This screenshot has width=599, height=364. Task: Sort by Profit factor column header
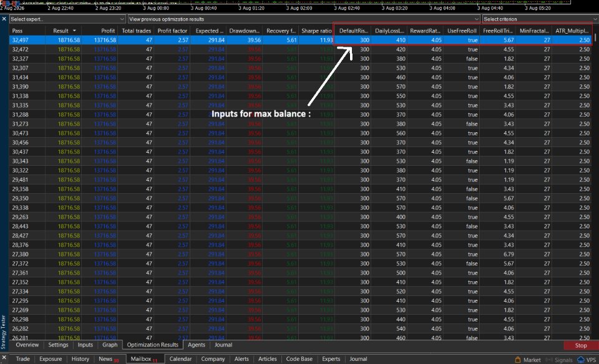point(172,31)
